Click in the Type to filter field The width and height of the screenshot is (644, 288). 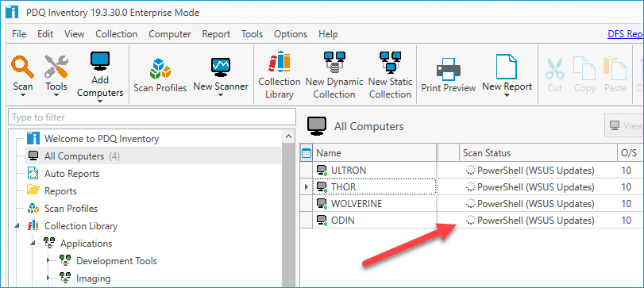point(152,117)
